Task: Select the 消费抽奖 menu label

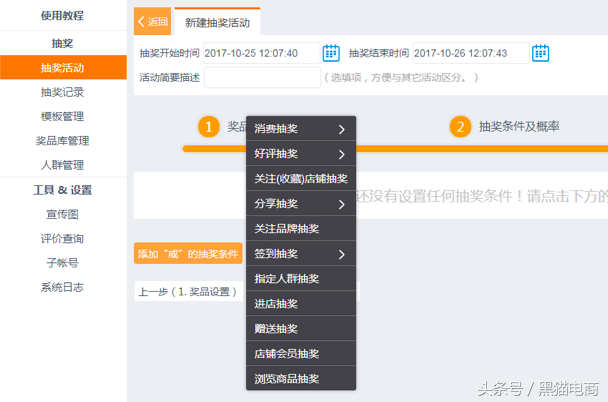Action: click(x=276, y=129)
